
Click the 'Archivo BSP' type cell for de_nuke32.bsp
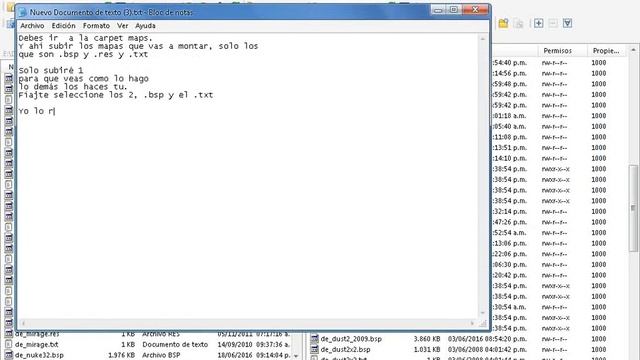click(x=161, y=355)
